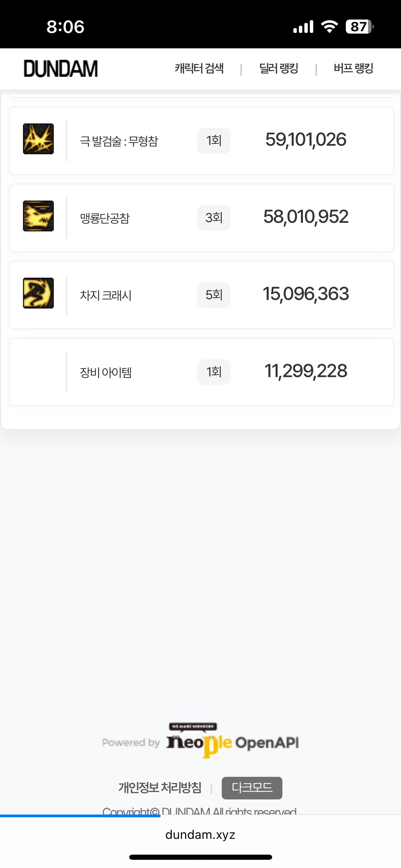Tap the 1회 badge for 극 발검술
Viewport: 401px width, 868px height.
[x=214, y=141]
